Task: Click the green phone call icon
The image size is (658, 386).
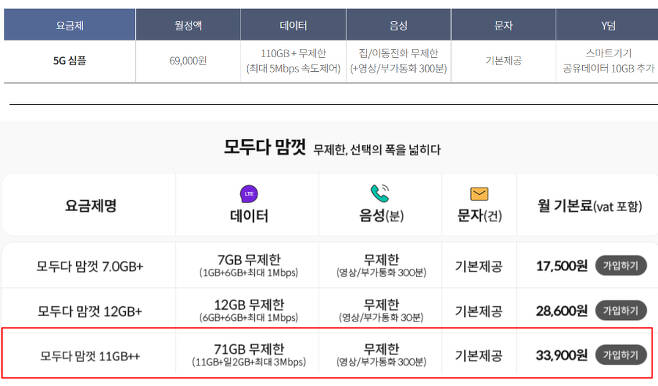Action: pyautogui.click(x=380, y=193)
